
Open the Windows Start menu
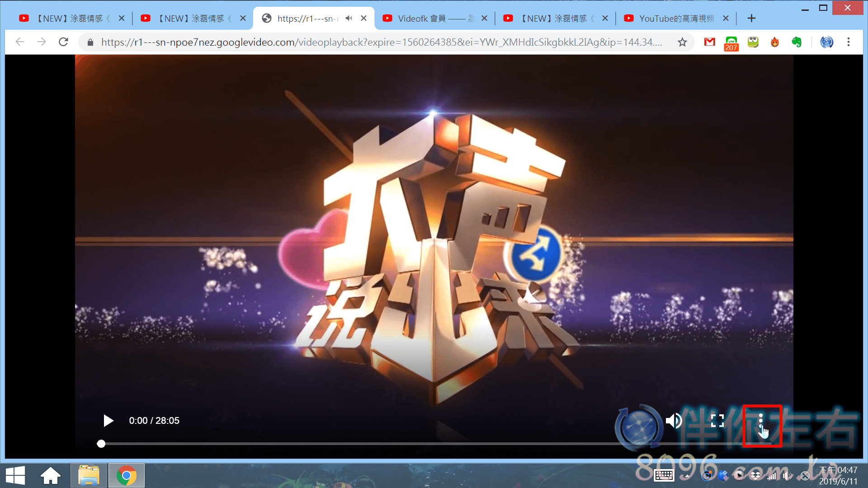(15, 476)
